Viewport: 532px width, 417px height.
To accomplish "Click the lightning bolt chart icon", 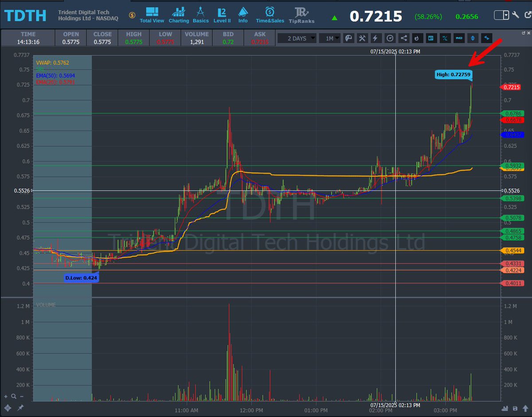I will point(376,38).
